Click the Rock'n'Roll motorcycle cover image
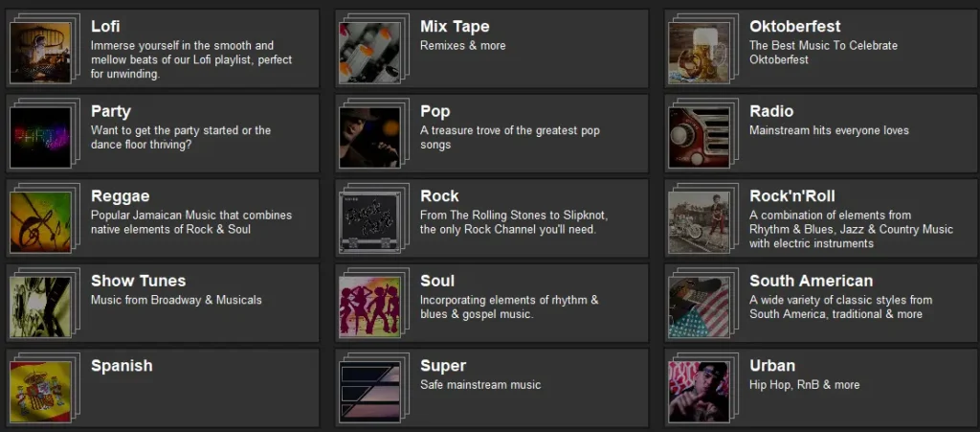980x432 pixels. pos(699,222)
